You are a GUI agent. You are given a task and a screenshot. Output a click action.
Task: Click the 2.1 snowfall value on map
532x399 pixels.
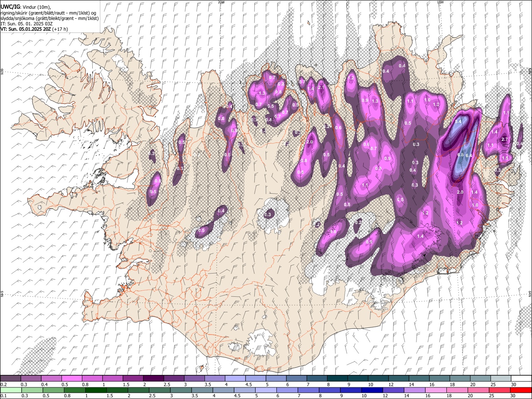point(321,88)
